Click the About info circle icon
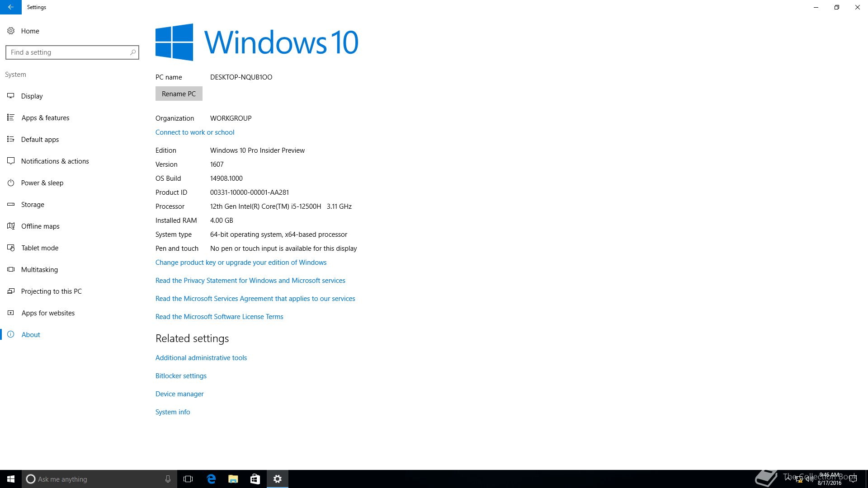868x488 pixels. (x=10, y=334)
